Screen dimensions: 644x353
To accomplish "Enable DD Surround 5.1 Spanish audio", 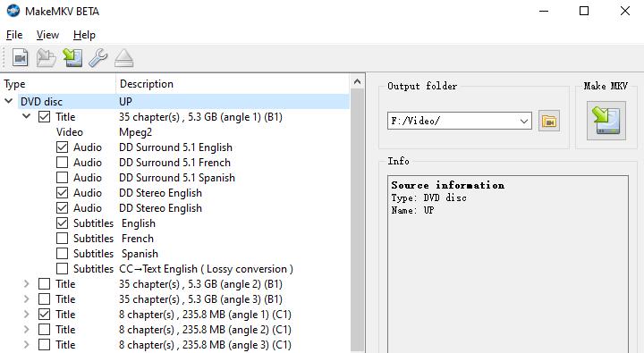I will [x=62, y=178].
